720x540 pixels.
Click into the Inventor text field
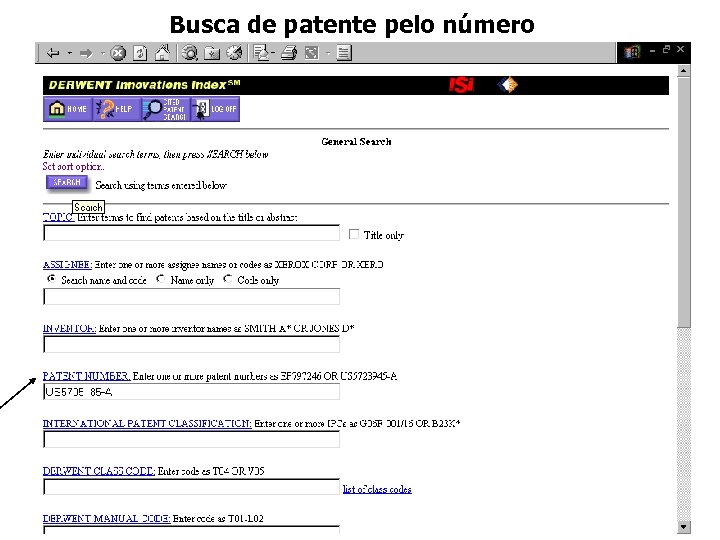click(x=191, y=344)
